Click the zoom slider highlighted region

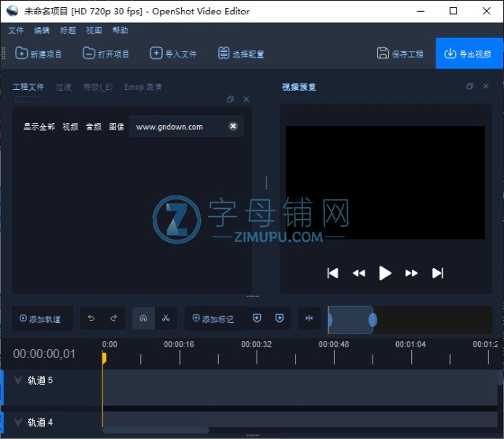click(x=350, y=320)
